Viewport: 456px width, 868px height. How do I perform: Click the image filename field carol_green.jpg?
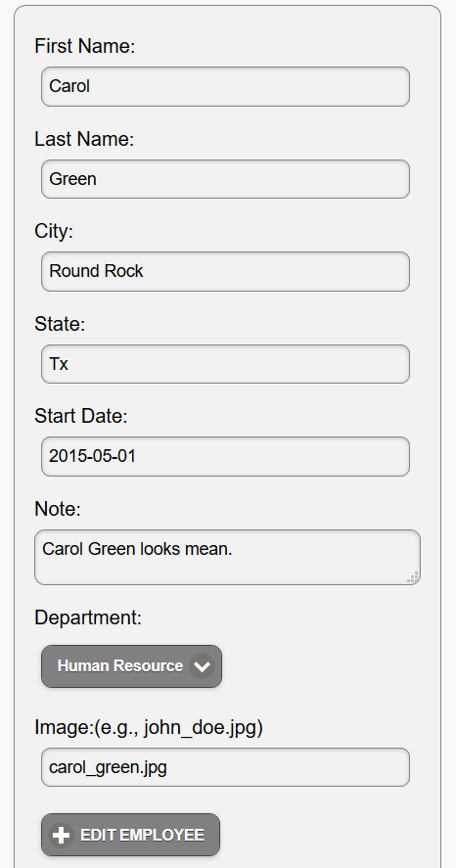(225, 767)
